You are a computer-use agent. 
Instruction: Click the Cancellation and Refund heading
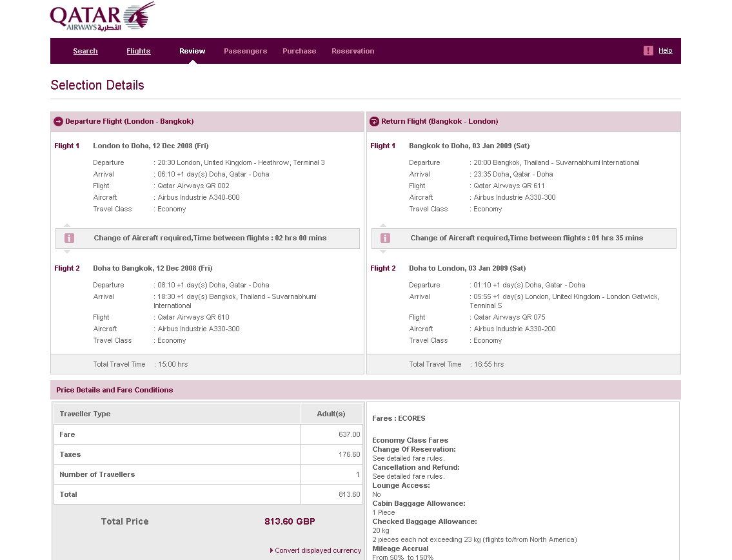pos(416,468)
